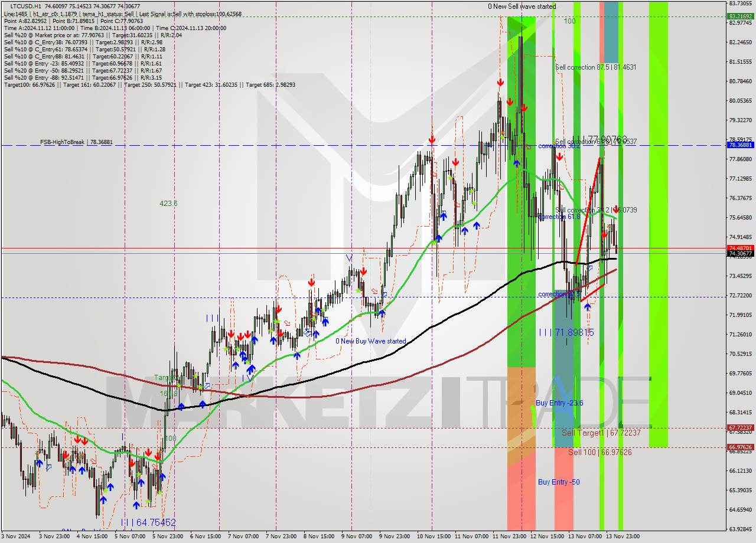
Task: Select the '0 New Sell wave started' label
Action: click(522, 6)
